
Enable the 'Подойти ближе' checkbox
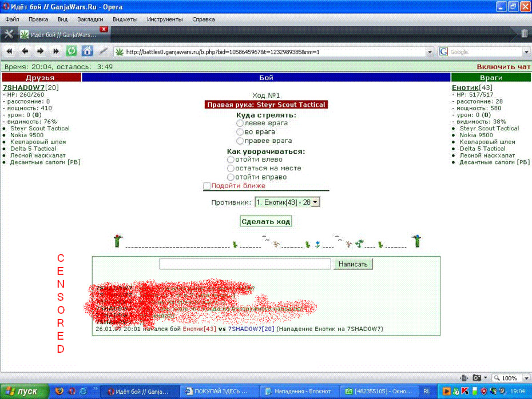click(207, 186)
